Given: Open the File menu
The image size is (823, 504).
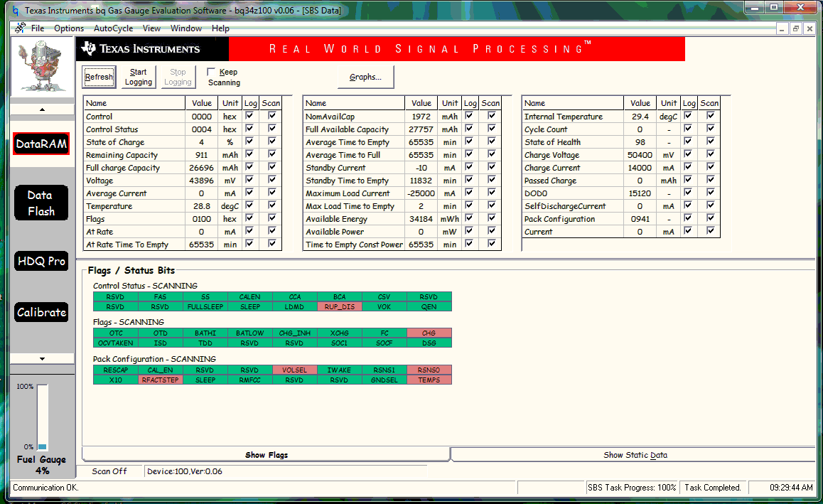Looking at the screenshot, I should click(x=37, y=28).
